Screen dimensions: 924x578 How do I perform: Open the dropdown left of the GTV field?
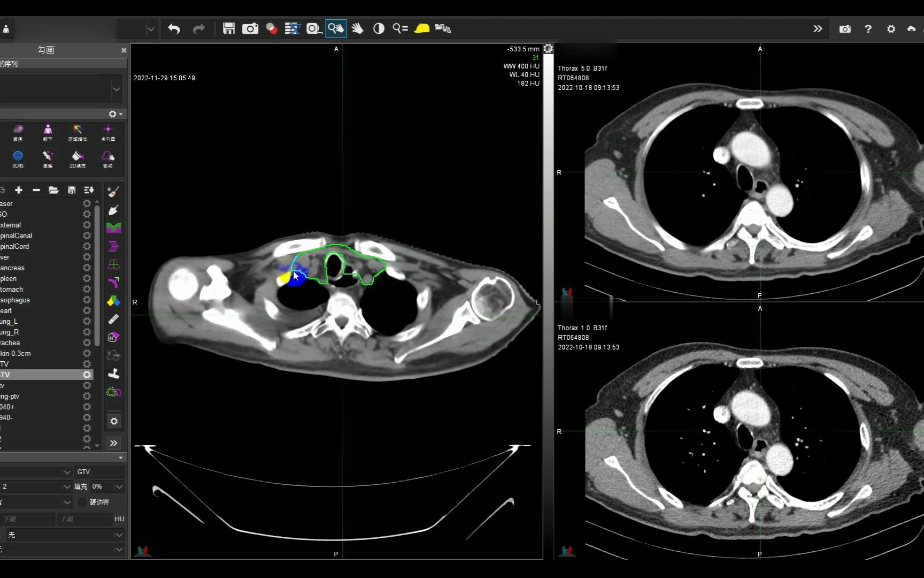tap(67, 472)
